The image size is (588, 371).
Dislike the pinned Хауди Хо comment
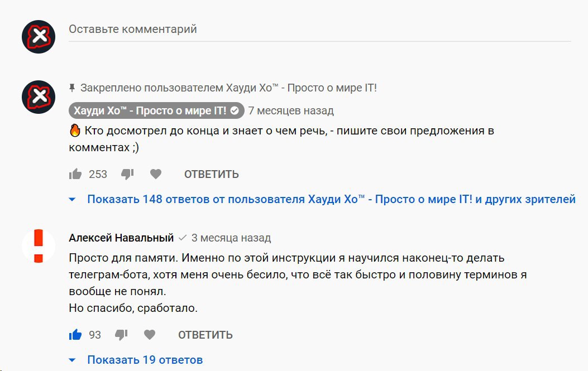pos(127,174)
